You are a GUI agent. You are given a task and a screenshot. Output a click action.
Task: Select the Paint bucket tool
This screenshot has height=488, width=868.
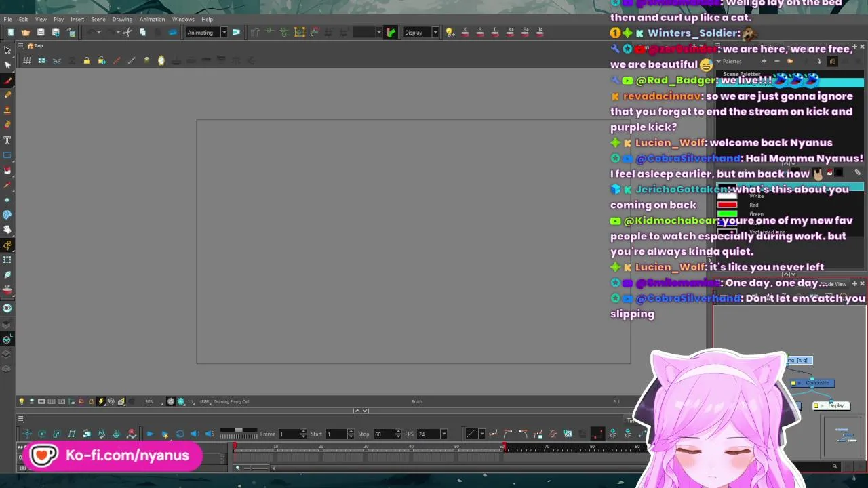tap(7, 169)
